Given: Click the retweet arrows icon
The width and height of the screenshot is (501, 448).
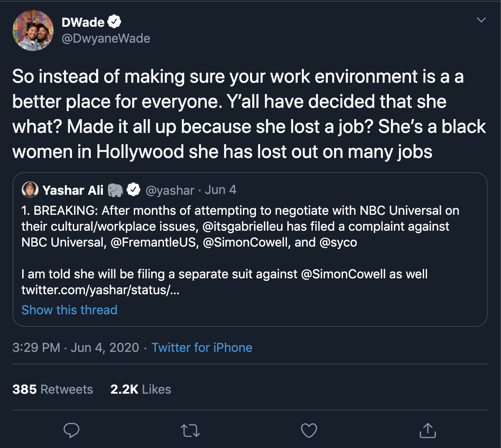Looking at the screenshot, I should tap(190, 430).
